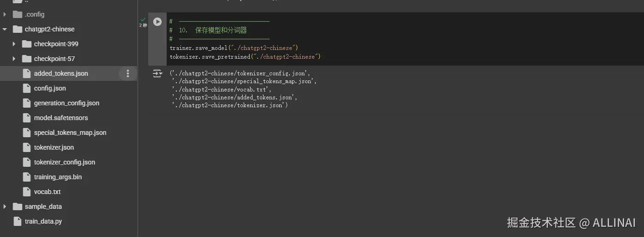
Task: Collapse the chatgpt2-chinese folder arrow
Action: [x=5, y=29]
